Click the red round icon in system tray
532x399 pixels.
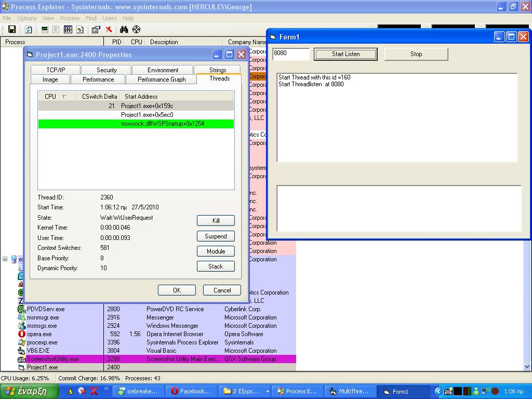pyautogui.click(x=495, y=392)
